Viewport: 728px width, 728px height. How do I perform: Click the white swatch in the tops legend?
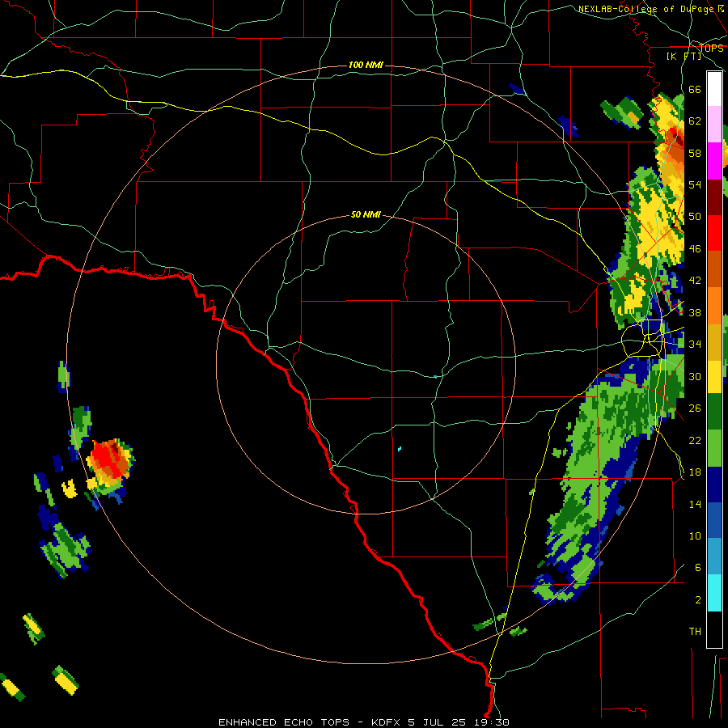(714, 89)
